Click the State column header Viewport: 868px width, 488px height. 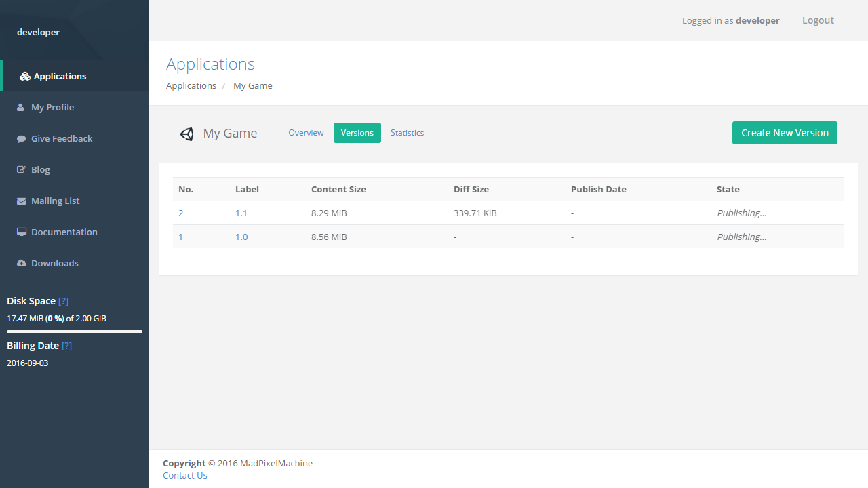click(728, 189)
